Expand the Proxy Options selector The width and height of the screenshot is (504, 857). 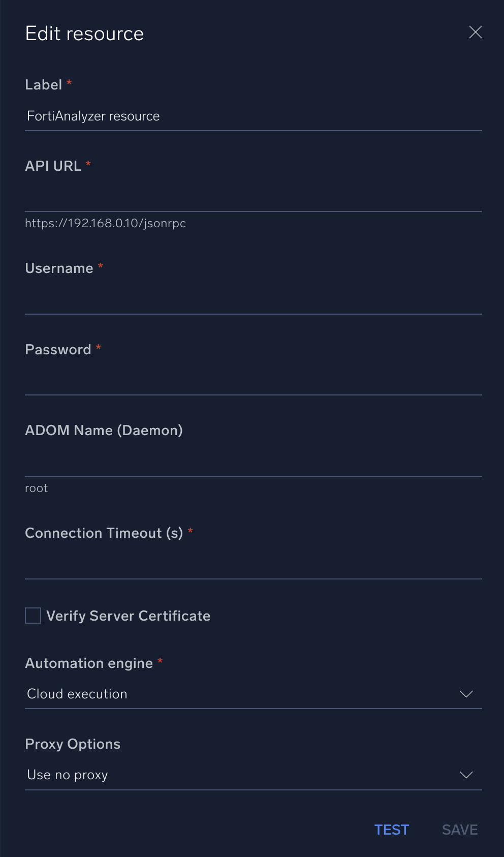click(x=254, y=775)
